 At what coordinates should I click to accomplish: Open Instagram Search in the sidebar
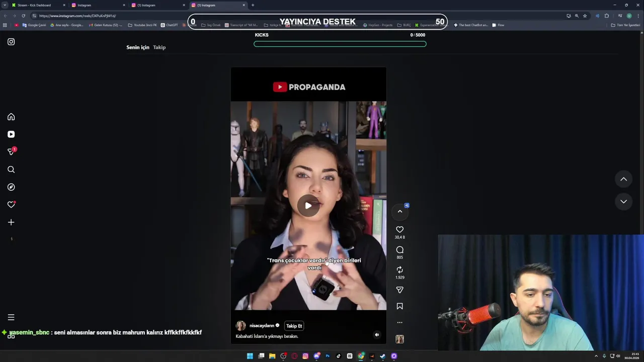click(11, 169)
